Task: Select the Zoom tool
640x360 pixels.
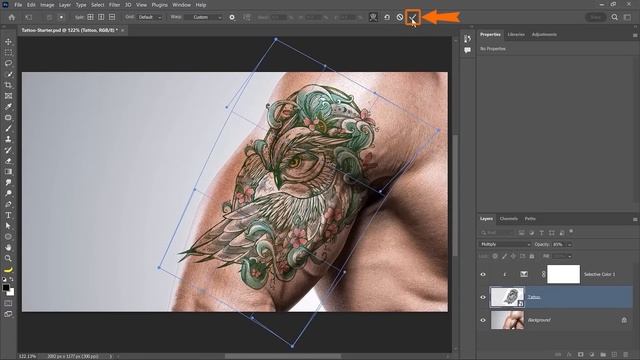Action: (8, 258)
